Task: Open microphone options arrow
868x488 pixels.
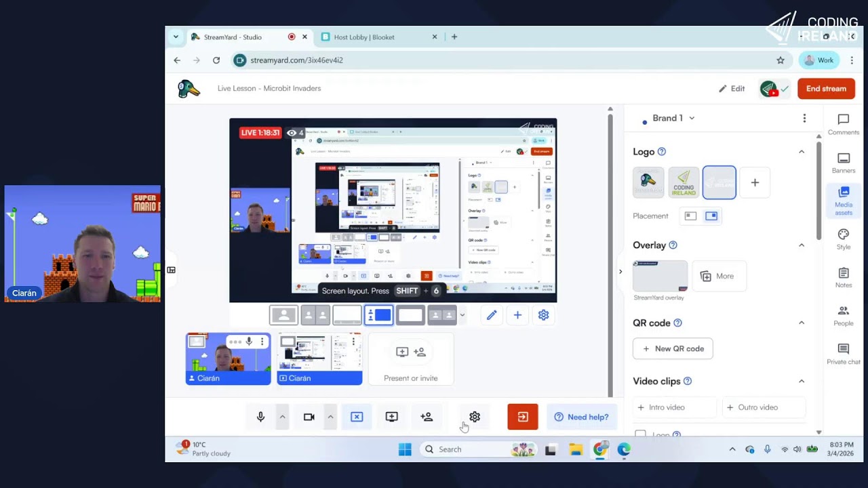Action: tap(283, 417)
